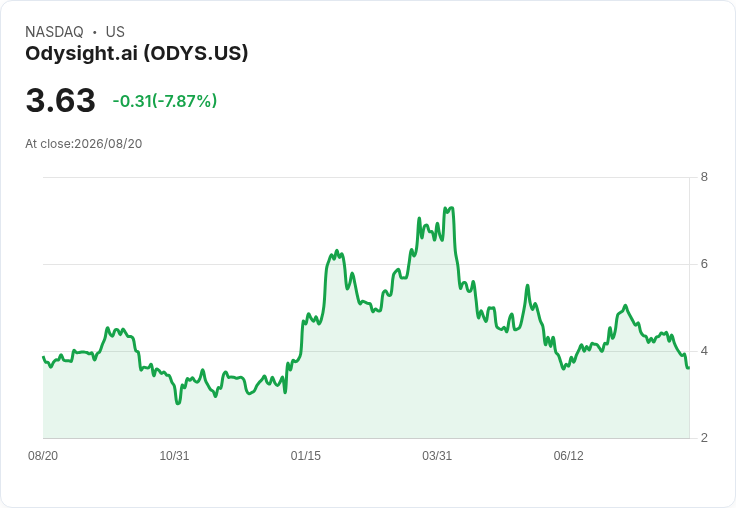736x508 pixels.
Task: Click the -0.31(-7.87%) change value
Action: (x=165, y=101)
